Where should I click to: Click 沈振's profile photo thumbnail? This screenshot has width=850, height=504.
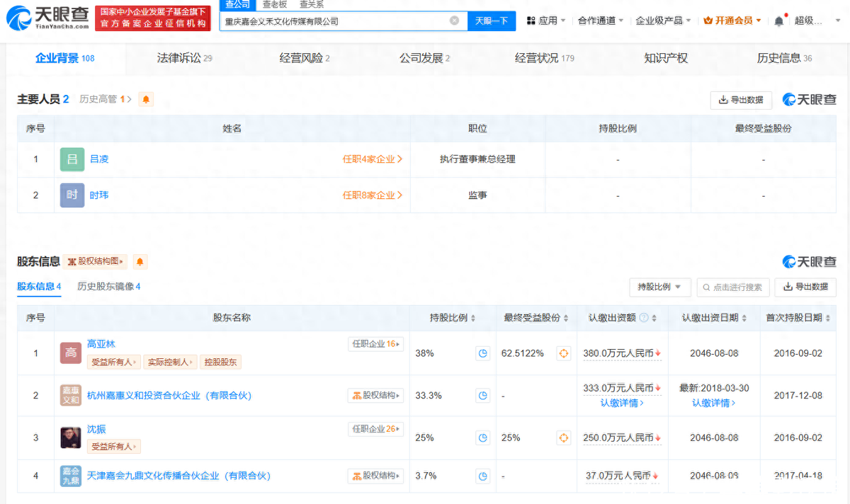click(x=71, y=438)
